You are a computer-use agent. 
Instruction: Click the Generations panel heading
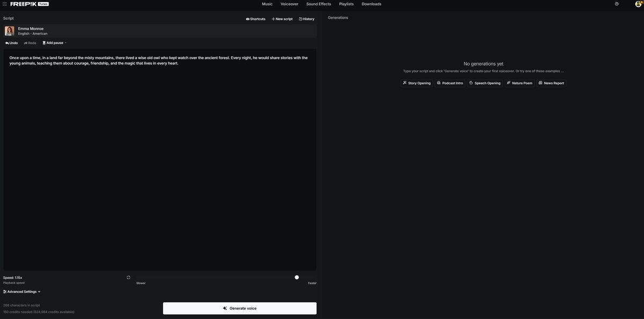click(x=338, y=18)
